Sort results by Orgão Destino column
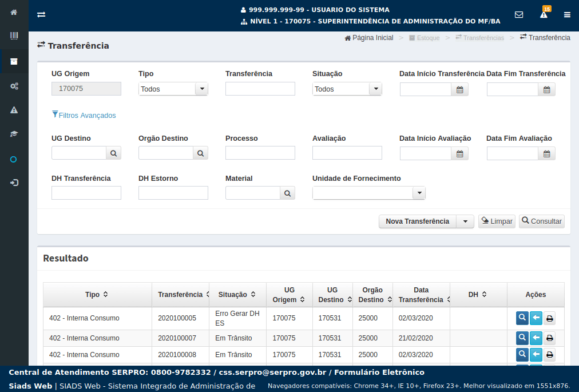 point(372,295)
